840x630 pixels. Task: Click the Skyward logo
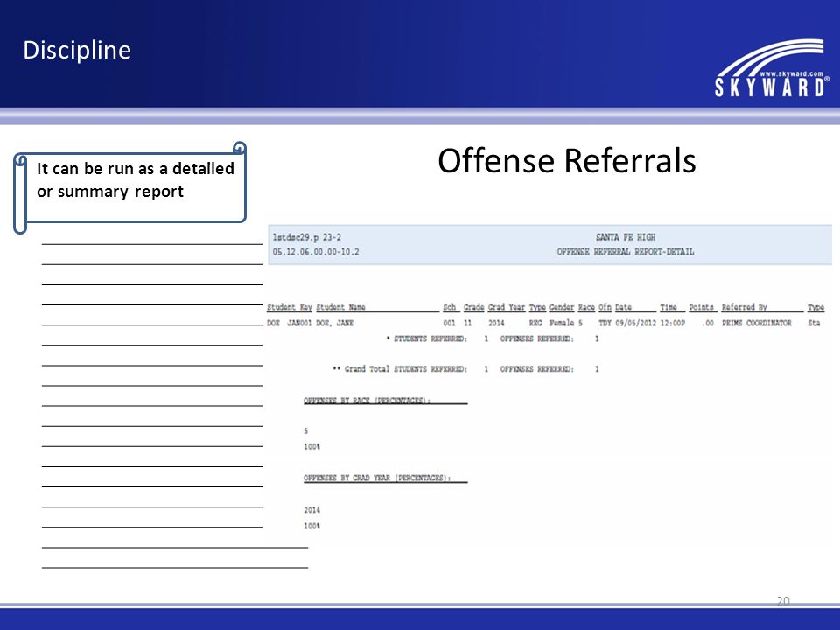pos(772,68)
